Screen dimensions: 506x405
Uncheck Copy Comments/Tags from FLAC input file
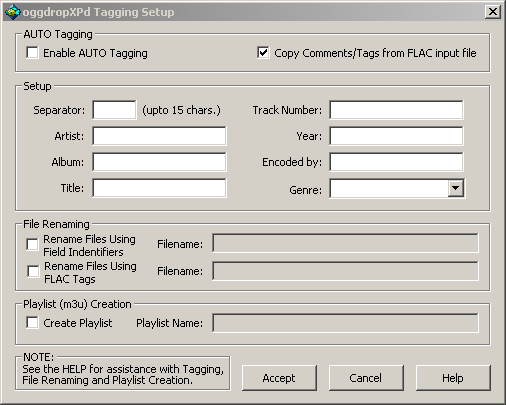pyautogui.click(x=263, y=53)
